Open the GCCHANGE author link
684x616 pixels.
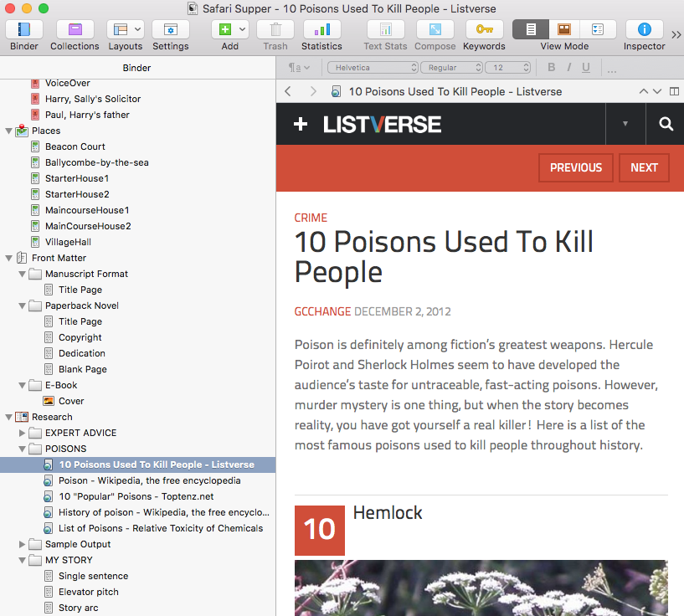click(322, 311)
